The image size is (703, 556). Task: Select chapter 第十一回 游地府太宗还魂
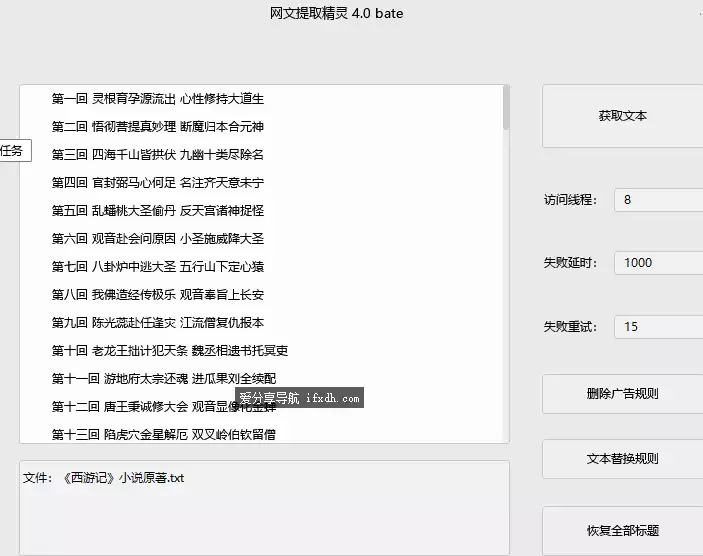click(x=164, y=379)
